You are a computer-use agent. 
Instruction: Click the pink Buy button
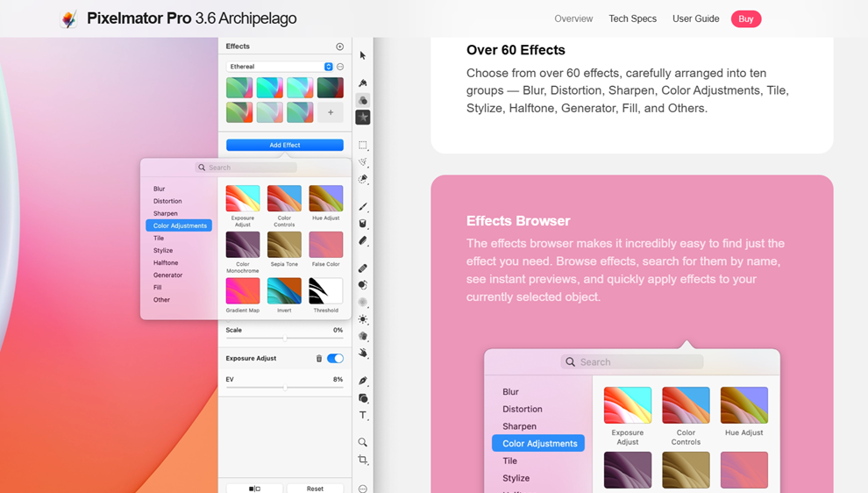[x=746, y=18]
